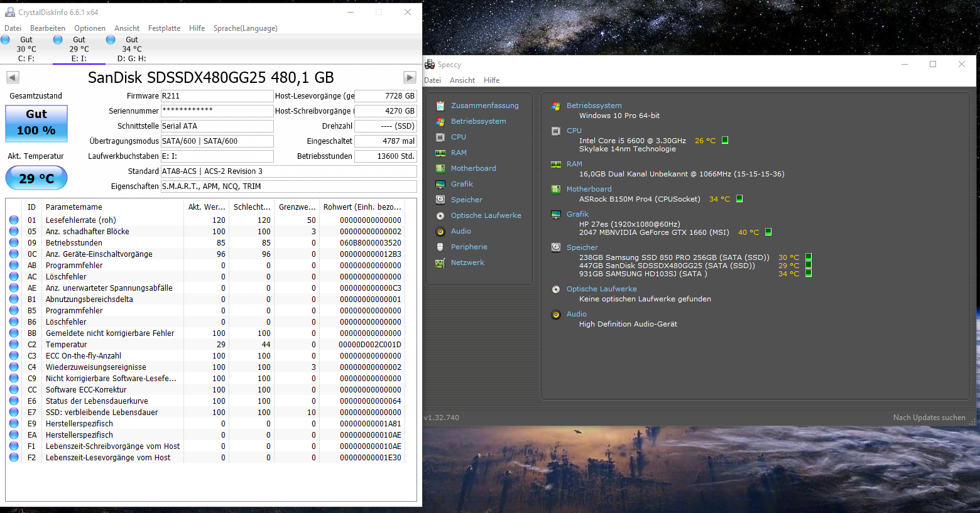Click the right arrow to show next drive
The height and width of the screenshot is (513, 980).
pyautogui.click(x=409, y=77)
